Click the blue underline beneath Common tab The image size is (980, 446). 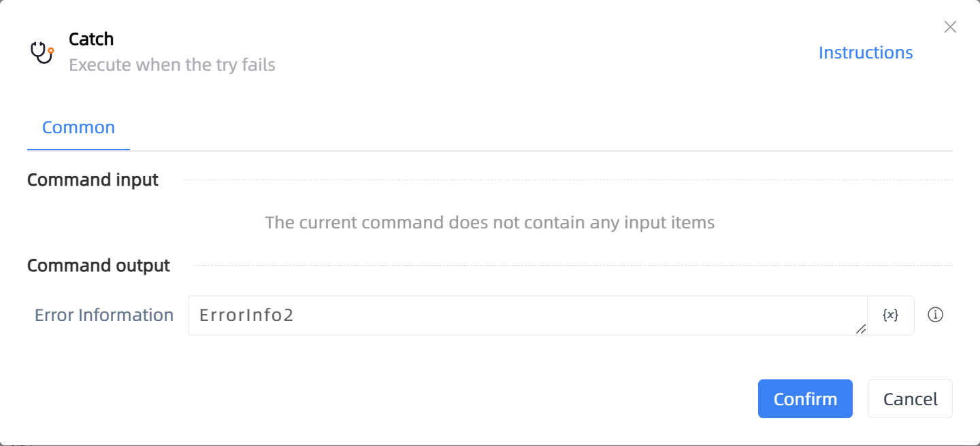[x=78, y=150]
